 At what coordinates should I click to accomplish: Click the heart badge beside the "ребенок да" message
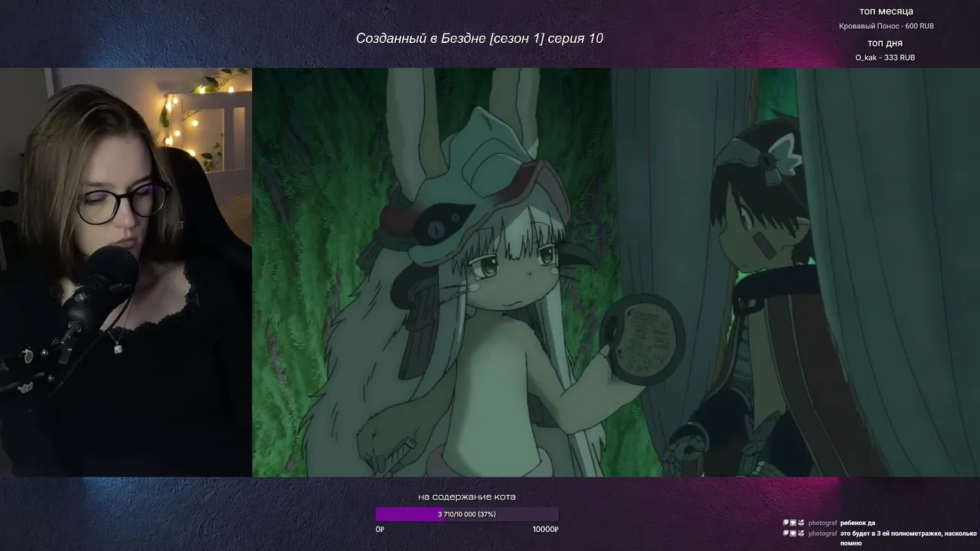point(793,523)
